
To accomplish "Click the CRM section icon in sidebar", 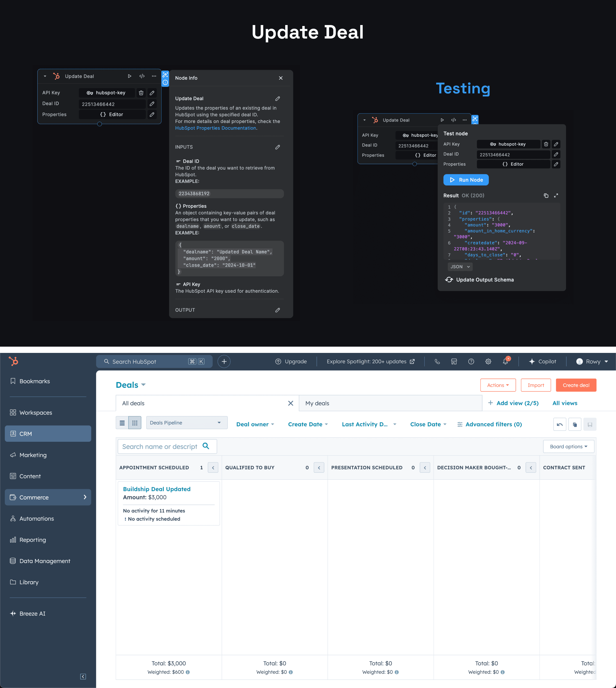I will pos(13,433).
